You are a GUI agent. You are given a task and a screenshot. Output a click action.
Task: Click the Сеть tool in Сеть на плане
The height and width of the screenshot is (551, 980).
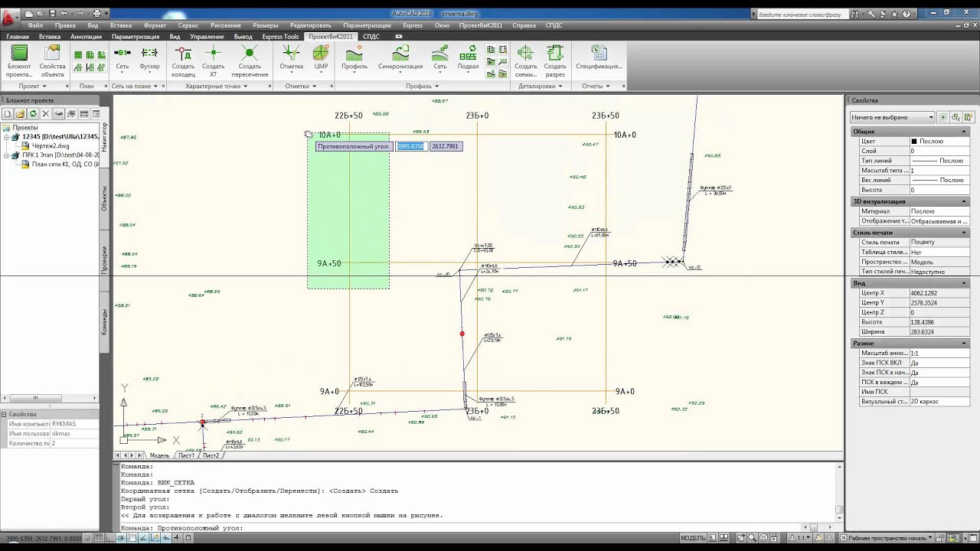click(122, 58)
